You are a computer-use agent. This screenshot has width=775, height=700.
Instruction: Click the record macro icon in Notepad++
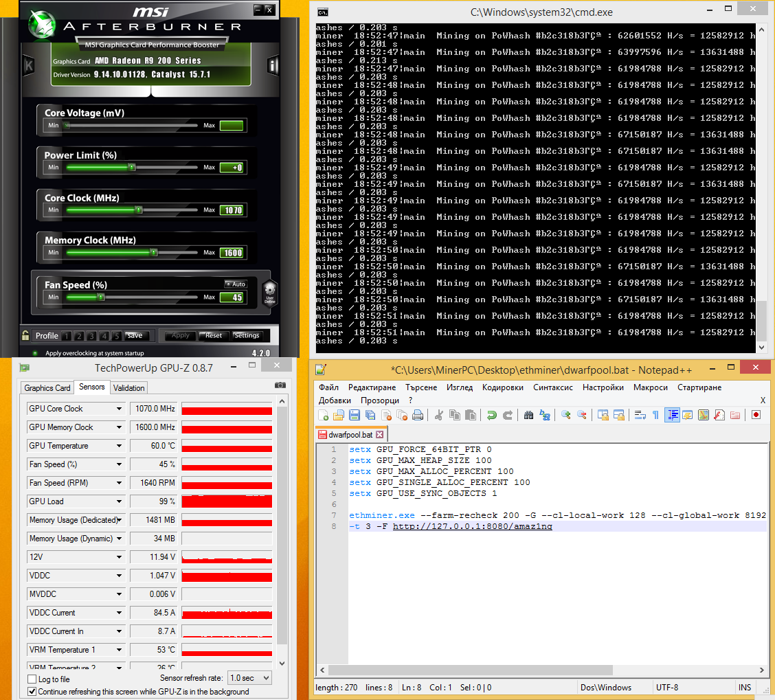click(x=756, y=415)
